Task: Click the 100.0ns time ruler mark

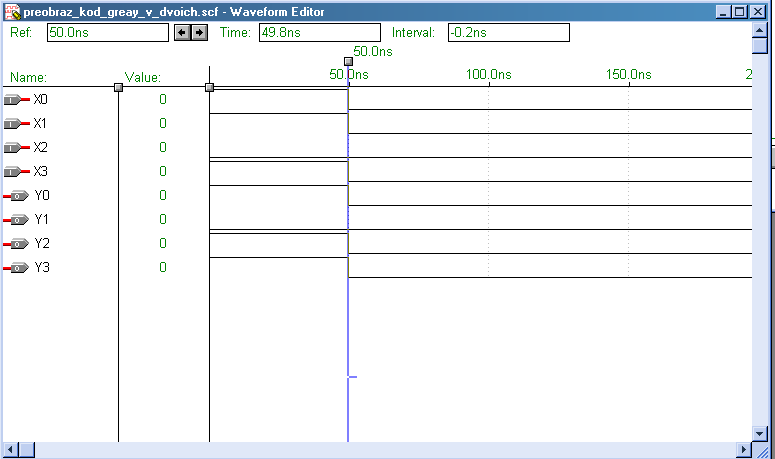Action: [x=488, y=75]
